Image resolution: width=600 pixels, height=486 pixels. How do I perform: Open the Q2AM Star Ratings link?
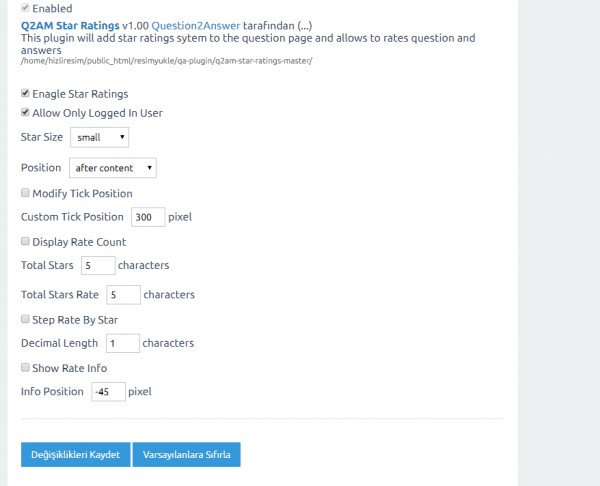tap(69, 24)
